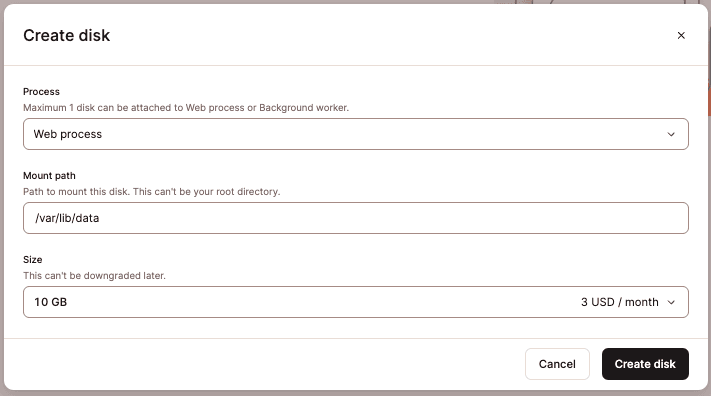Focus the Mount path input field
This screenshot has width=711, height=396.
pos(356,218)
